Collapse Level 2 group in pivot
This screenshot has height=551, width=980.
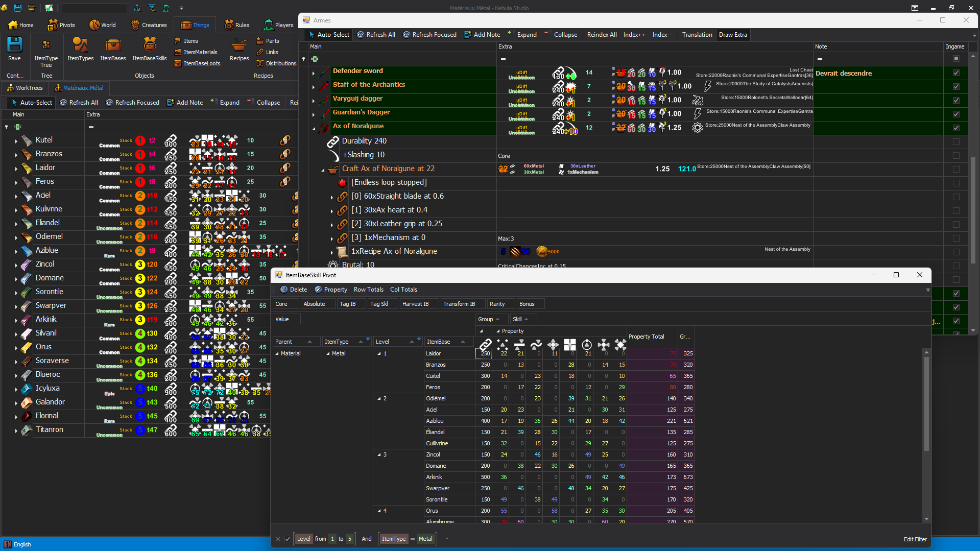379,398
